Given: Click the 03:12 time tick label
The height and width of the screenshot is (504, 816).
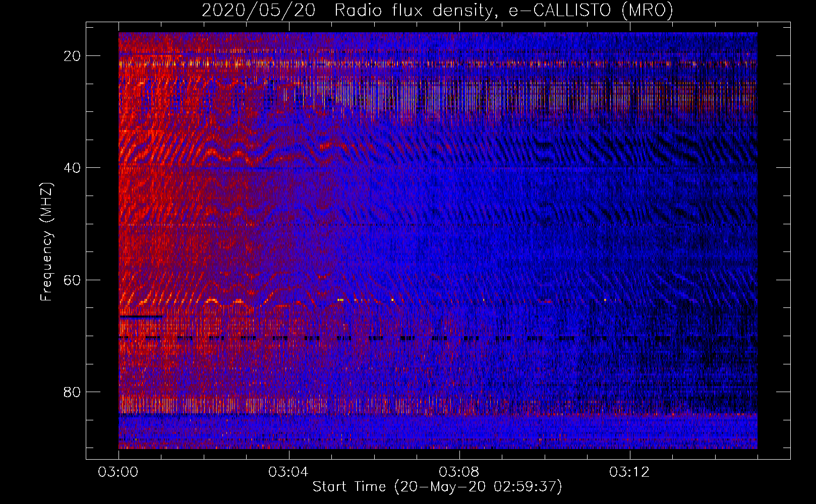Looking at the screenshot, I should 629,472.
